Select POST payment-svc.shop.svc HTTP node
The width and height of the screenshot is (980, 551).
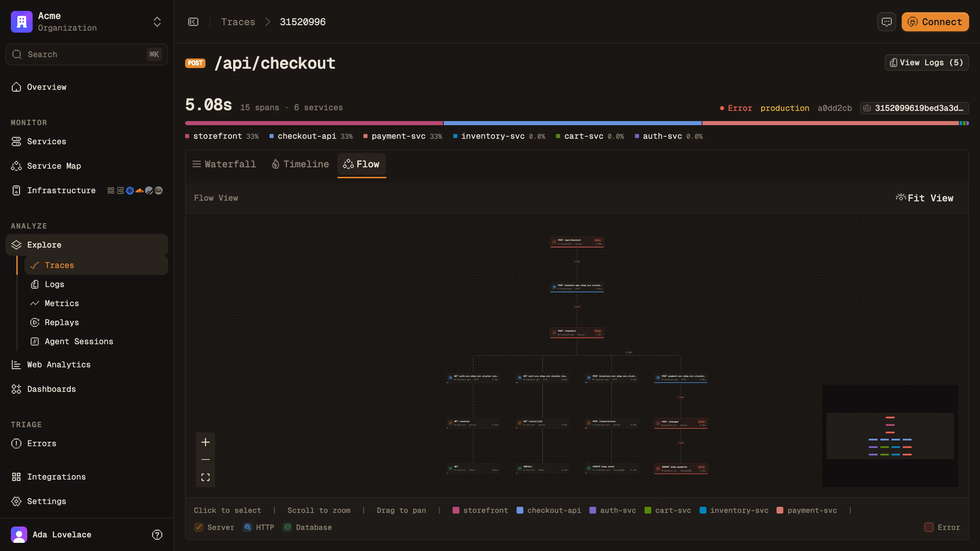681,378
